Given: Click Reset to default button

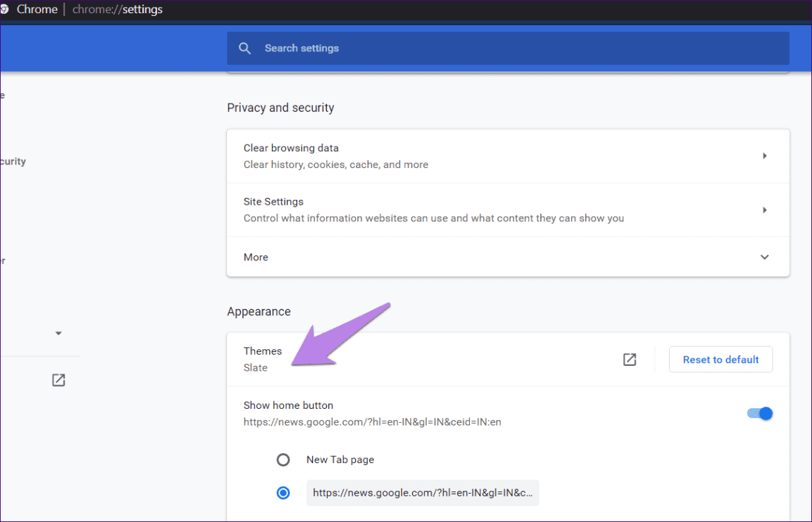Looking at the screenshot, I should pos(720,360).
